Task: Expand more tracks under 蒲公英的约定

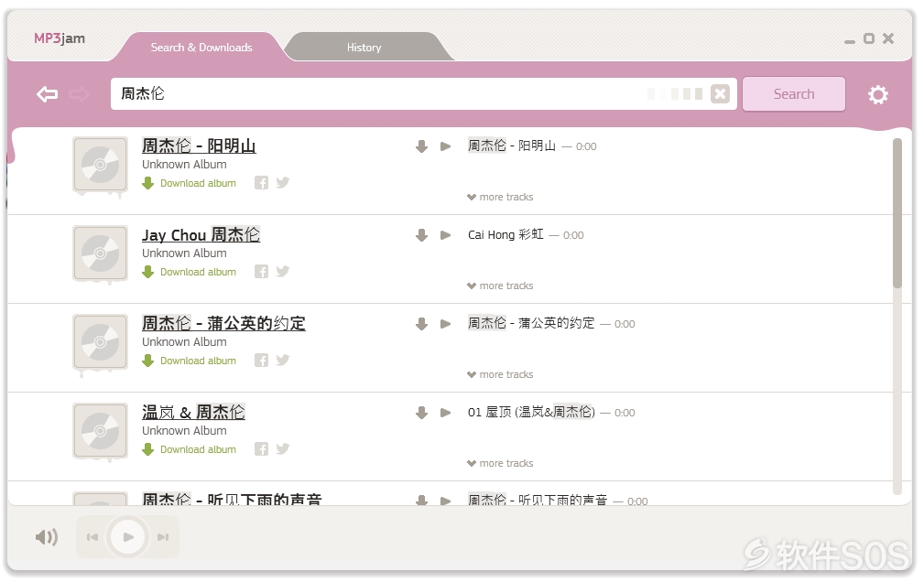Action: pos(500,374)
